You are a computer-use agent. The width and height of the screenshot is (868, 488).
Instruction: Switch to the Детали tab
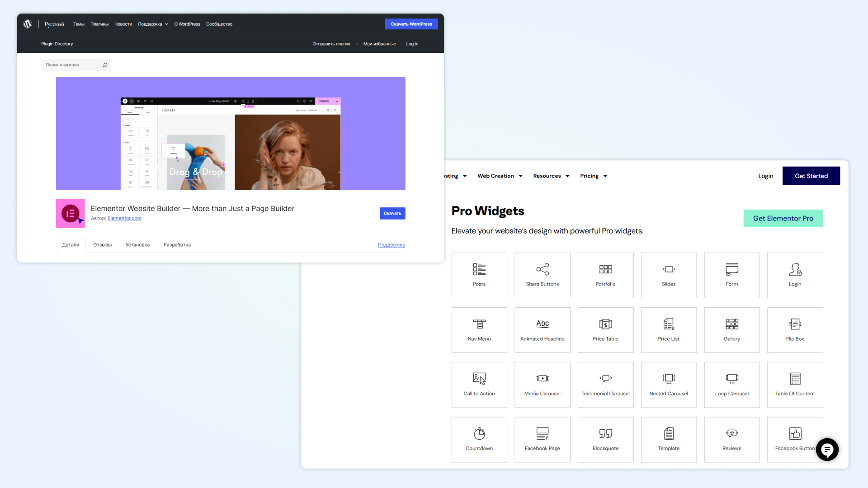(x=71, y=245)
